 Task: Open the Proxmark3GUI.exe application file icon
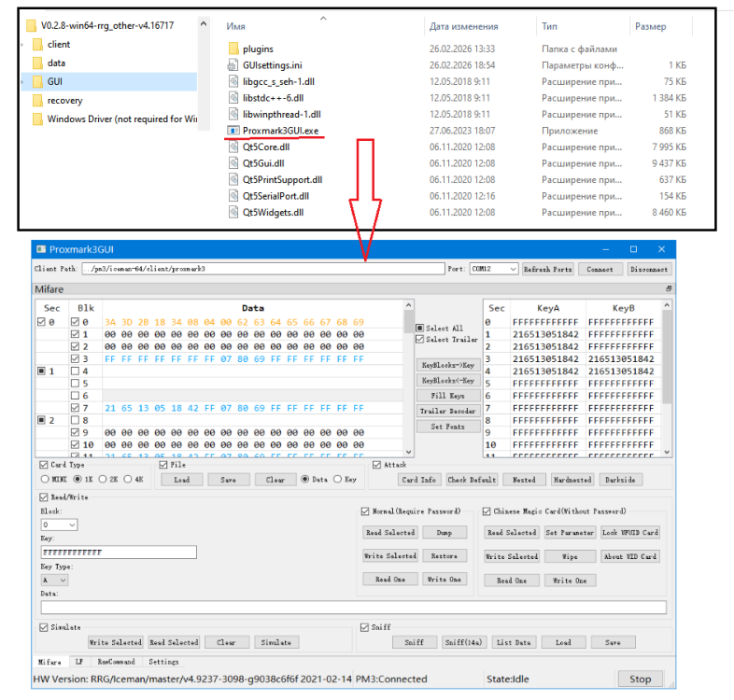coord(234,131)
